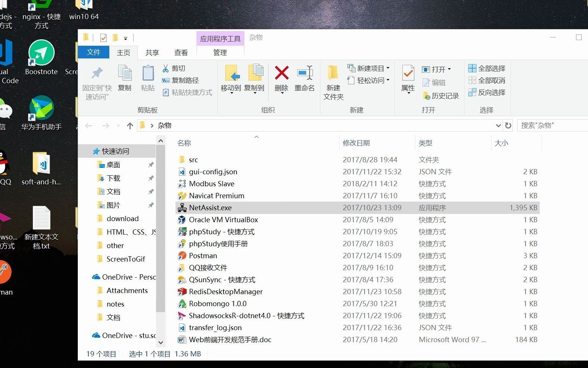The image size is (588, 368).
Task: Select Downloads (下载) in navigation pane
Action: 113,178
